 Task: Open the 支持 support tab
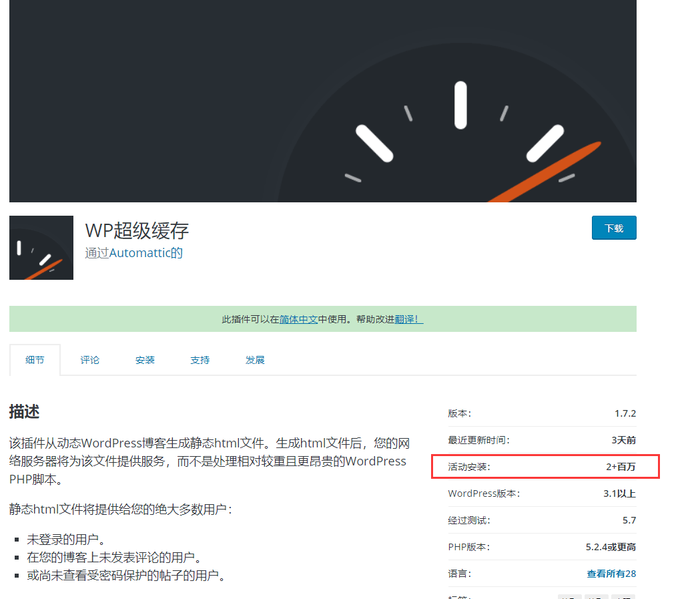pyautogui.click(x=200, y=360)
